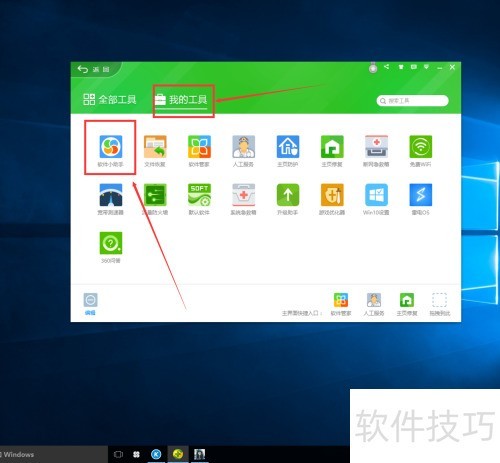The image size is (500, 463).
Task: Open the skin shirt icon
Action: point(401,67)
